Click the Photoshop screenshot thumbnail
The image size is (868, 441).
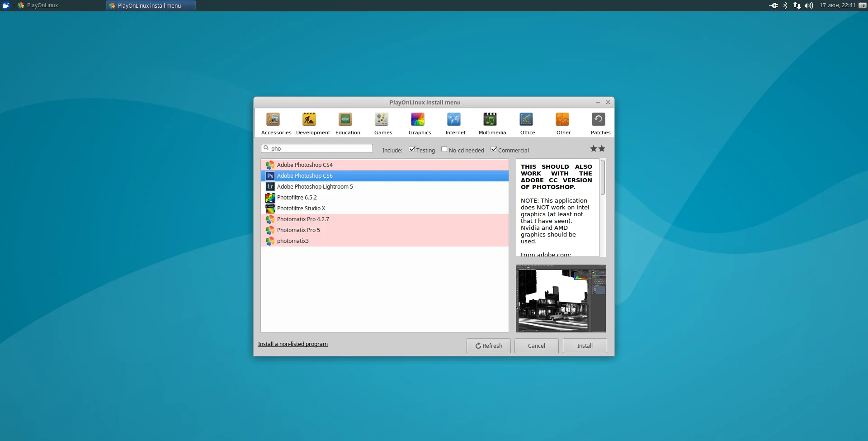point(561,299)
